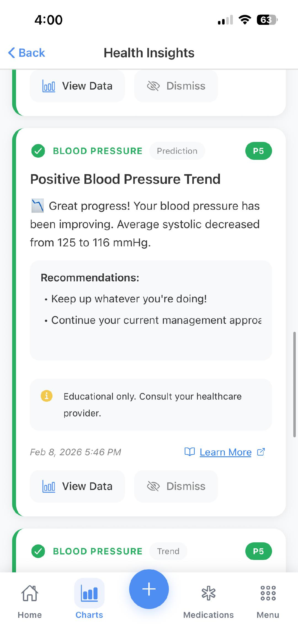
Task: Tap View Data on the prediction card
Action: pos(77,486)
